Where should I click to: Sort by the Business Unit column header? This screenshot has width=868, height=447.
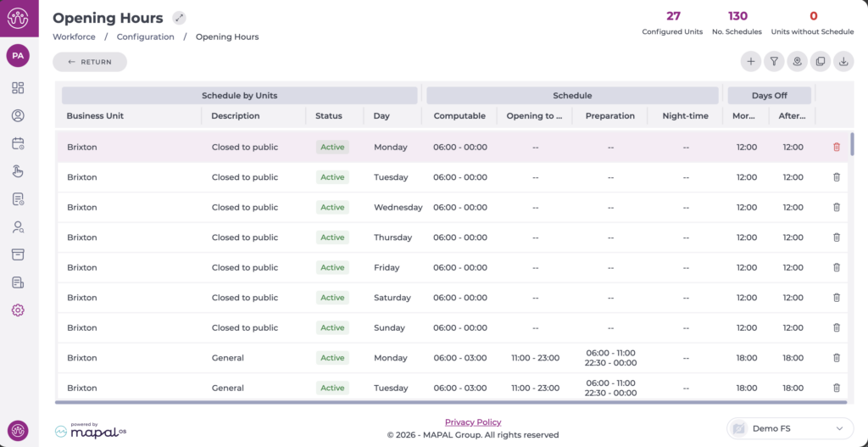pyautogui.click(x=95, y=116)
